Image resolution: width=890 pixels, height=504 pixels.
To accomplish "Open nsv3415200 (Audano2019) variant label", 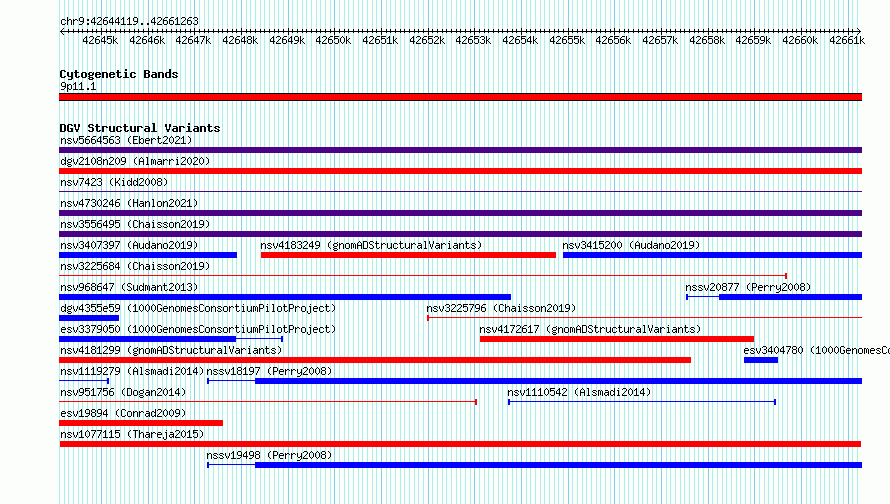I will click(631, 245).
